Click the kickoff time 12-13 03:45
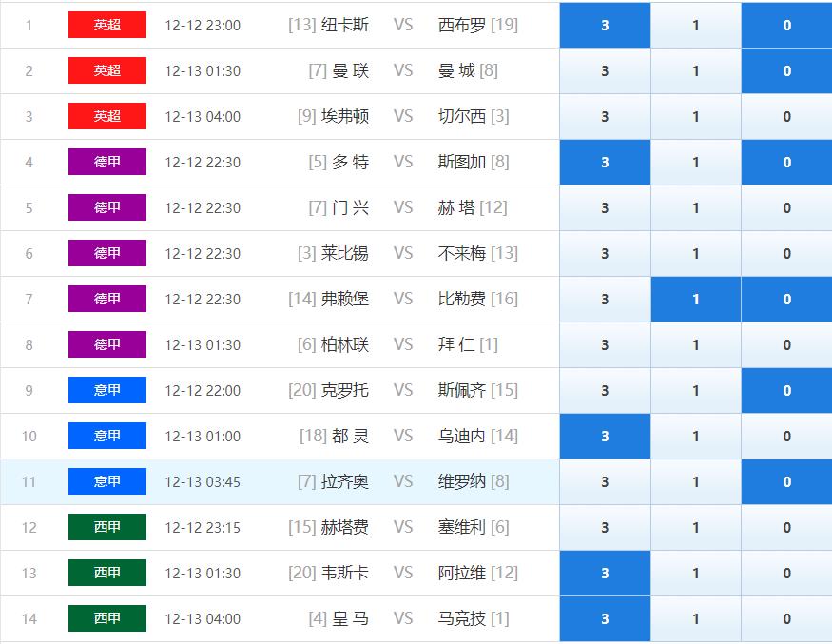 pos(203,482)
